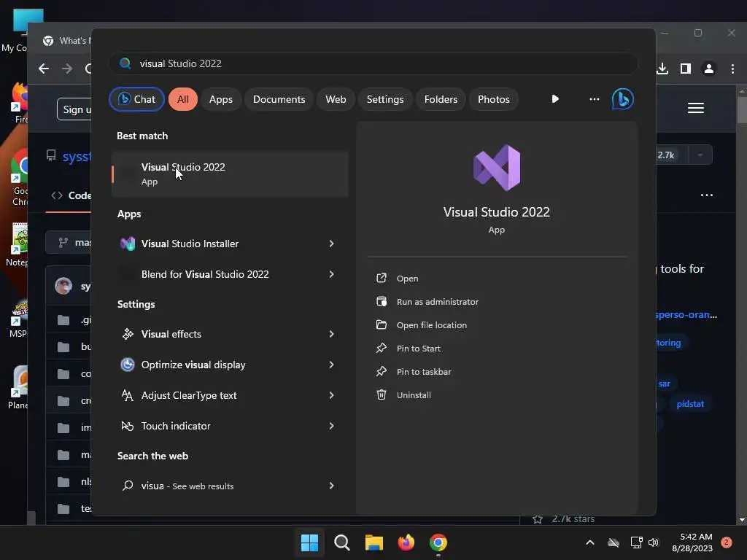Click the Chrome back arrow
The height and width of the screenshot is (560, 747).
(44, 69)
